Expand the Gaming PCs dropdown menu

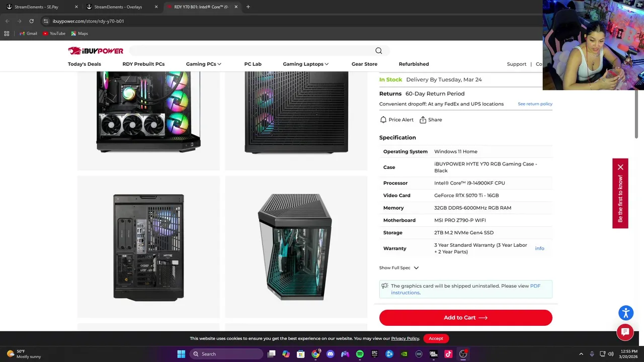click(x=203, y=64)
